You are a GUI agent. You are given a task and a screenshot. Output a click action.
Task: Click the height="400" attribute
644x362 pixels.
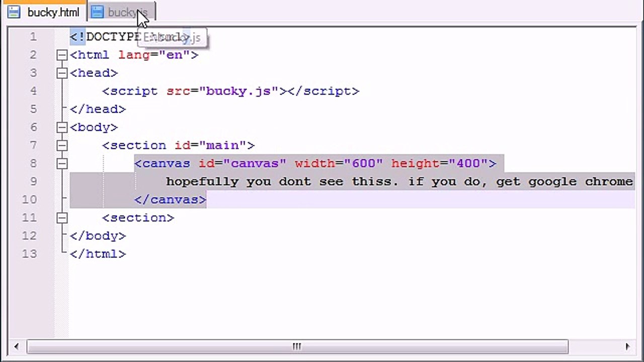[440, 163]
